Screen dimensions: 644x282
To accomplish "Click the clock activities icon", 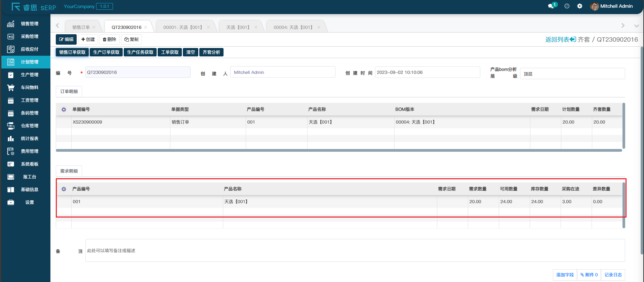I will (567, 6).
